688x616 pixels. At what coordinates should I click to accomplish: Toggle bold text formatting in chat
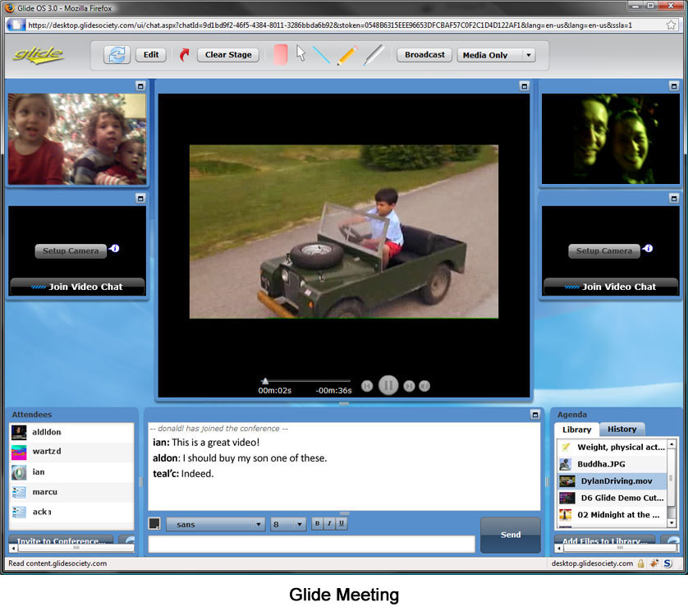tap(317, 523)
